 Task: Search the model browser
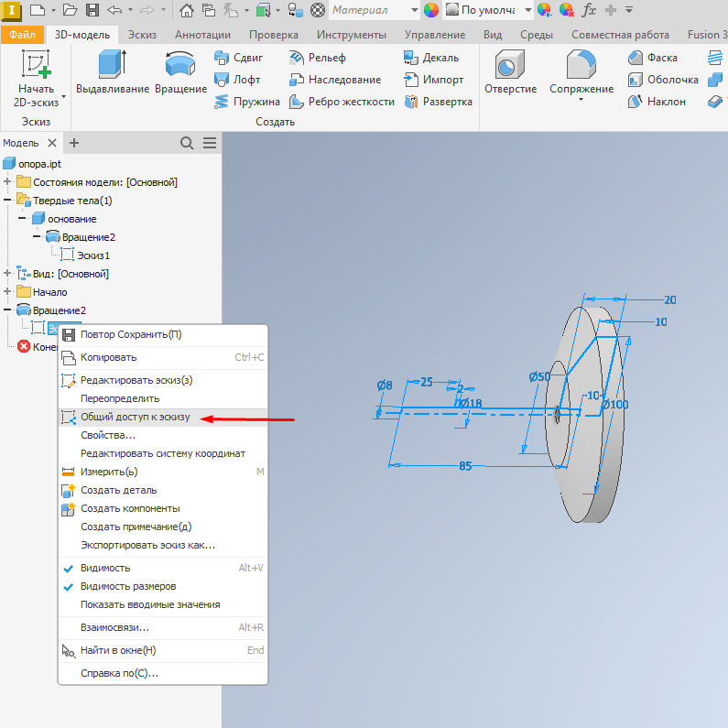tap(187, 143)
